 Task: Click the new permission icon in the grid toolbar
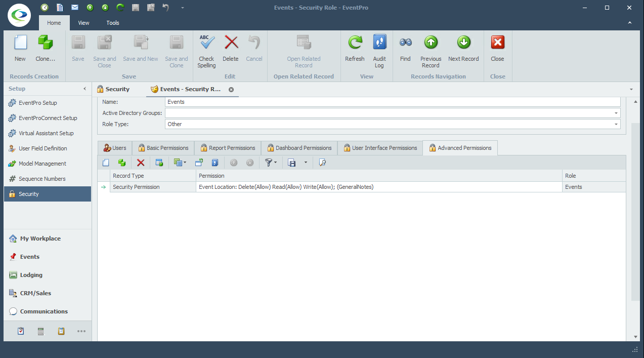[x=106, y=163]
